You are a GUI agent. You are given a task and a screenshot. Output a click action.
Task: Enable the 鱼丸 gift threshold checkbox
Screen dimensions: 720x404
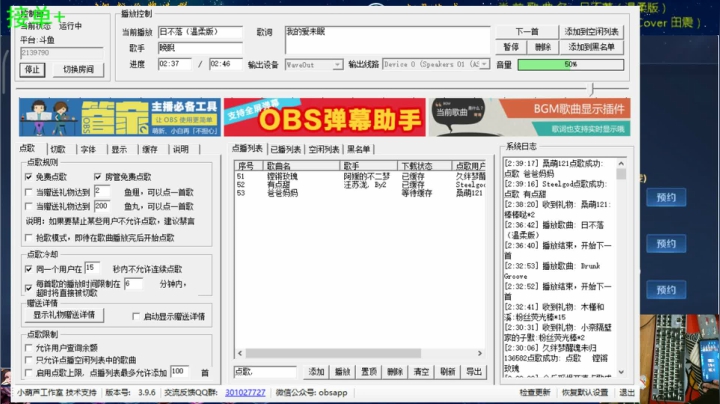[28, 206]
